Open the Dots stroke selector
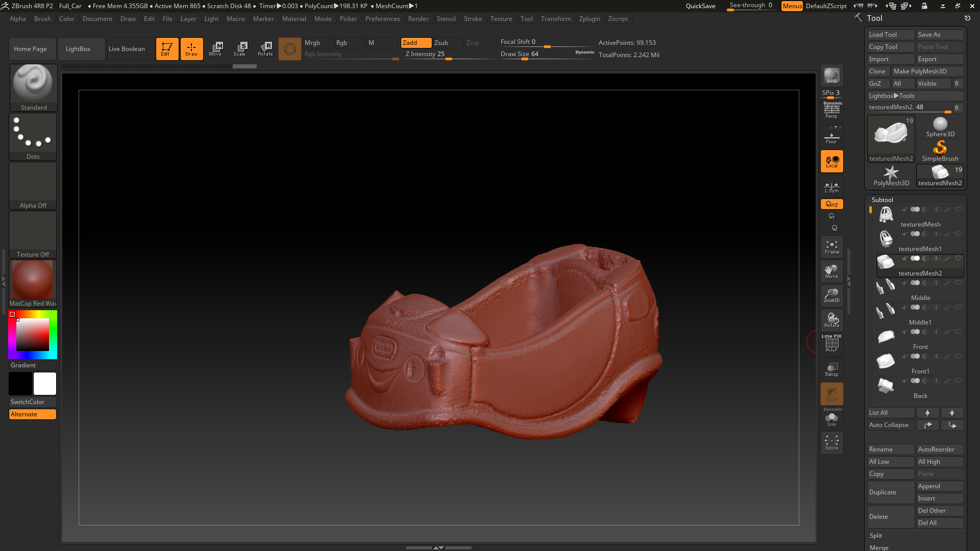Screen dimensions: 980x551 (33, 136)
